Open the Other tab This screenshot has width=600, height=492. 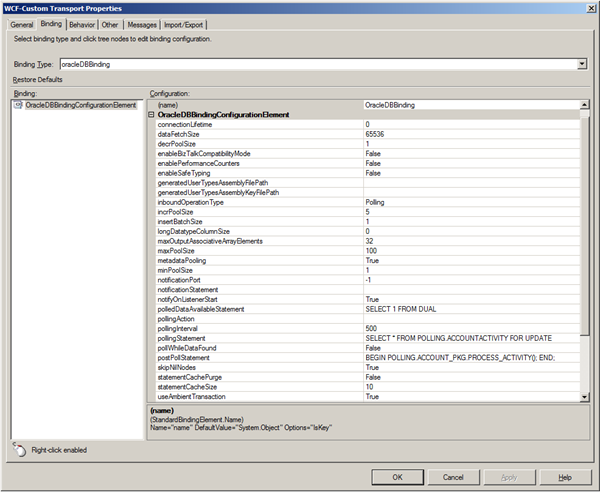coord(110,25)
